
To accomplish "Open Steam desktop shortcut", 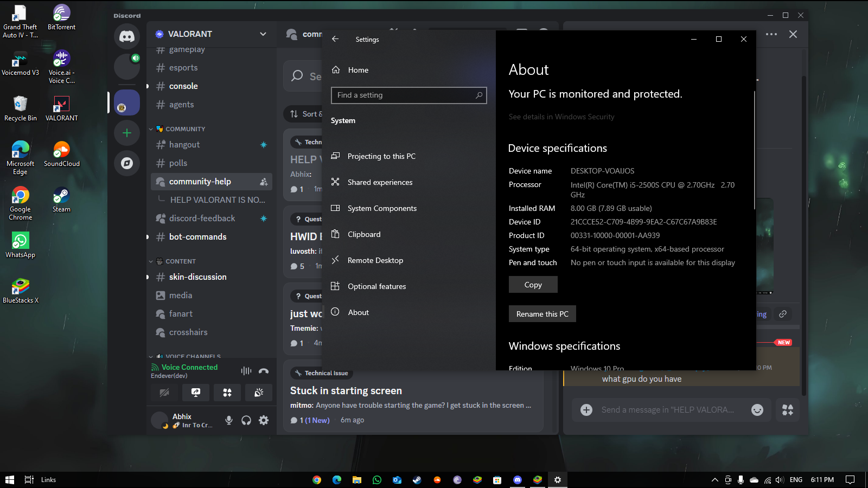I will [x=61, y=200].
